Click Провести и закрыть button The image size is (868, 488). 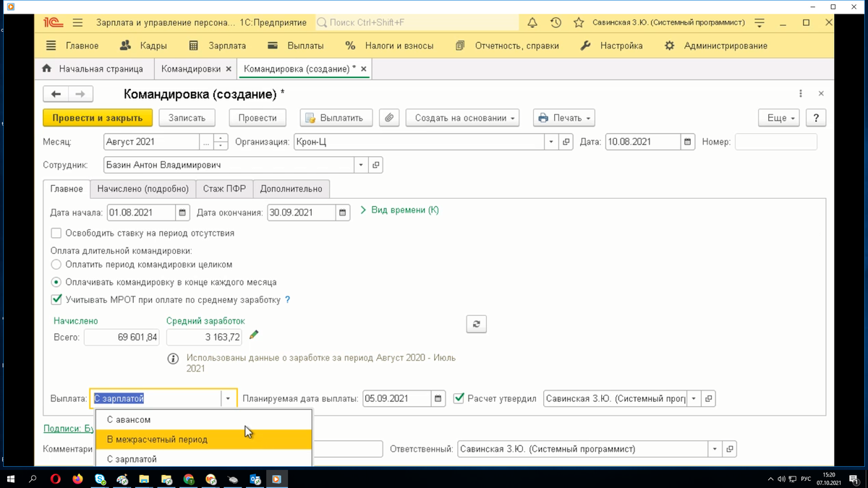[98, 118]
